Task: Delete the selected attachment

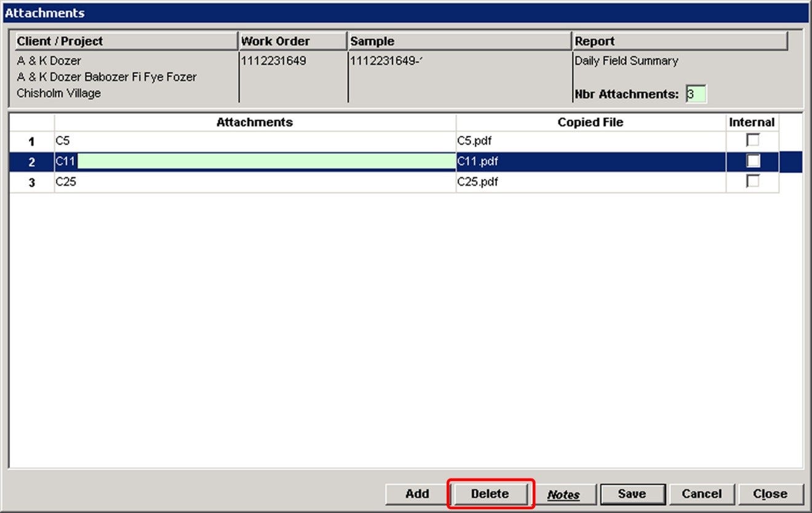Action: (490, 494)
